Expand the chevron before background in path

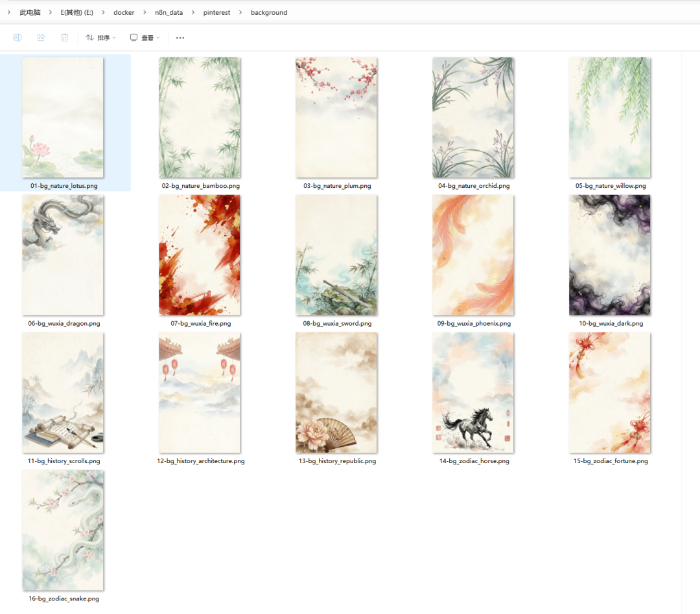240,12
